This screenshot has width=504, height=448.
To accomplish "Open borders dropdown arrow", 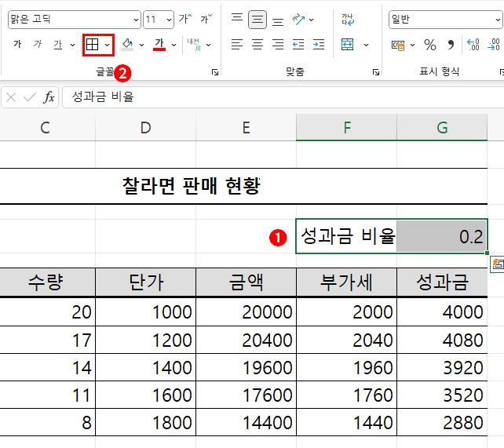I will pyautogui.click(x=108, y=45).
